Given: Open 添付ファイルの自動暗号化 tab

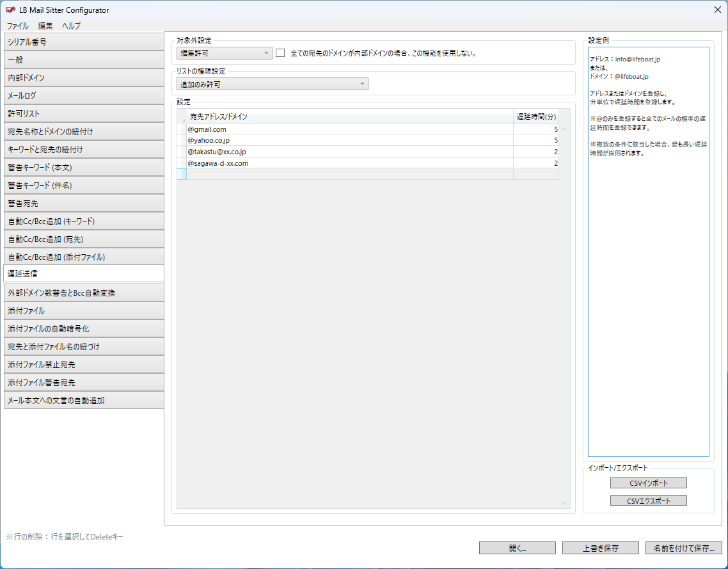Looking at the screenshot, I should click(x=84, y=329).
